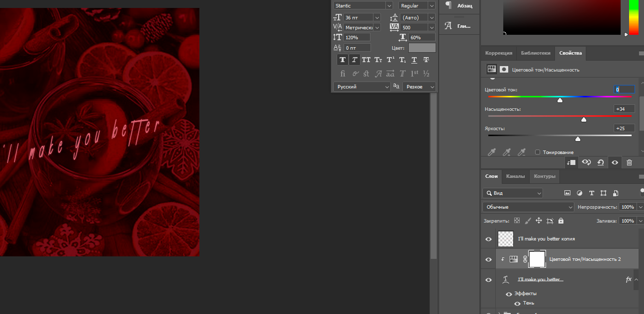The width and height of the screenshot is (644, 314).
Task: Switch to the Каналы tab
Action: coord(515,176)
